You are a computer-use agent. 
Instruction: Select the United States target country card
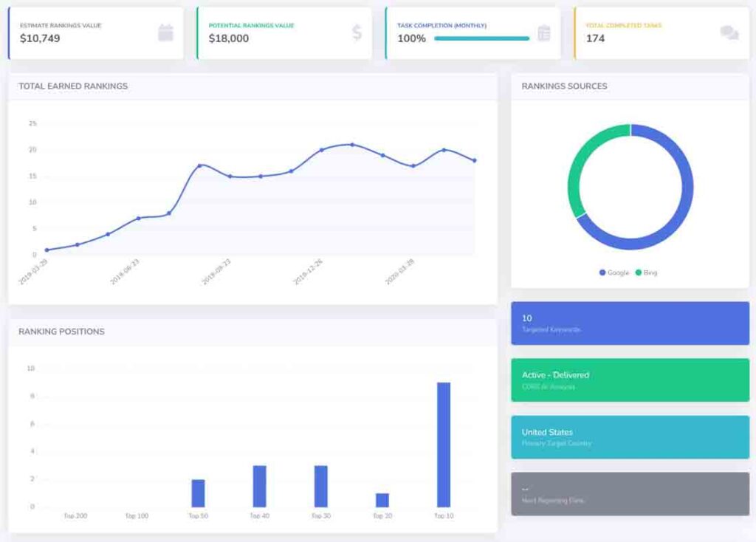(630, 437)
